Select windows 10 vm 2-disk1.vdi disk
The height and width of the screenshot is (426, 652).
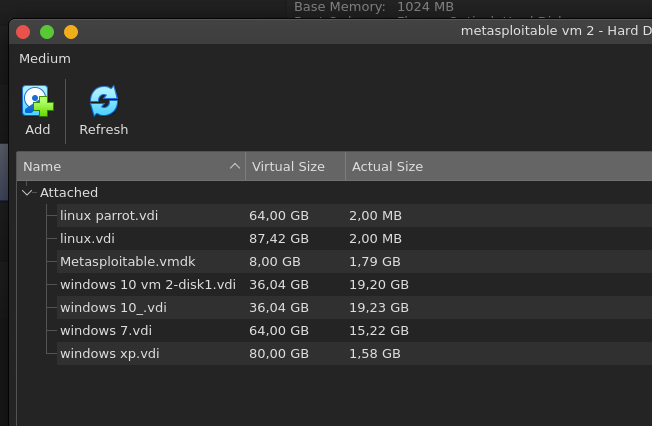pyautogui.click(x=148, y=285)
